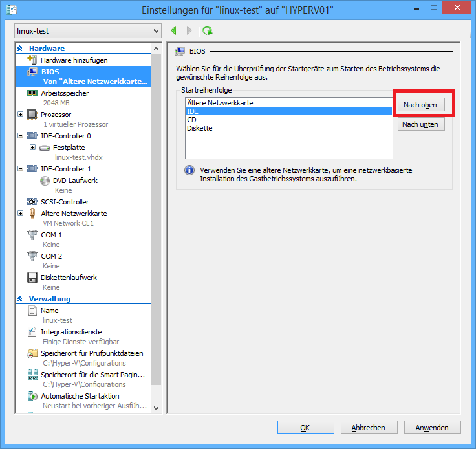This screenshot has width=476, height=449.
Task: Click the Integrationsdienste icon
Action: point(32,332)
